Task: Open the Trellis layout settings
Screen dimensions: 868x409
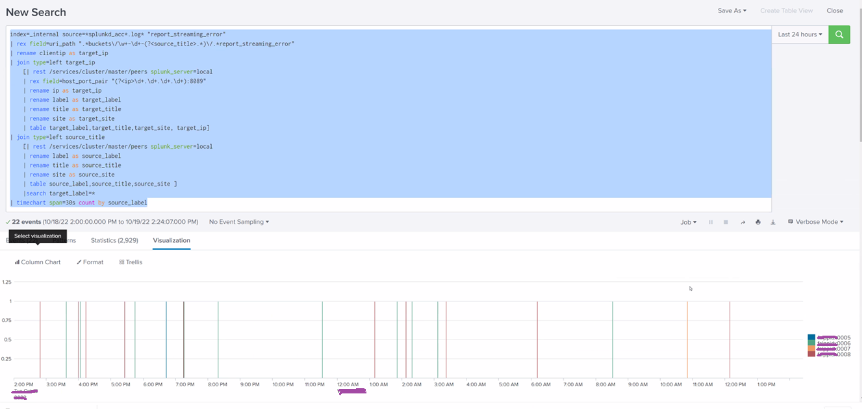Action: 131,262
